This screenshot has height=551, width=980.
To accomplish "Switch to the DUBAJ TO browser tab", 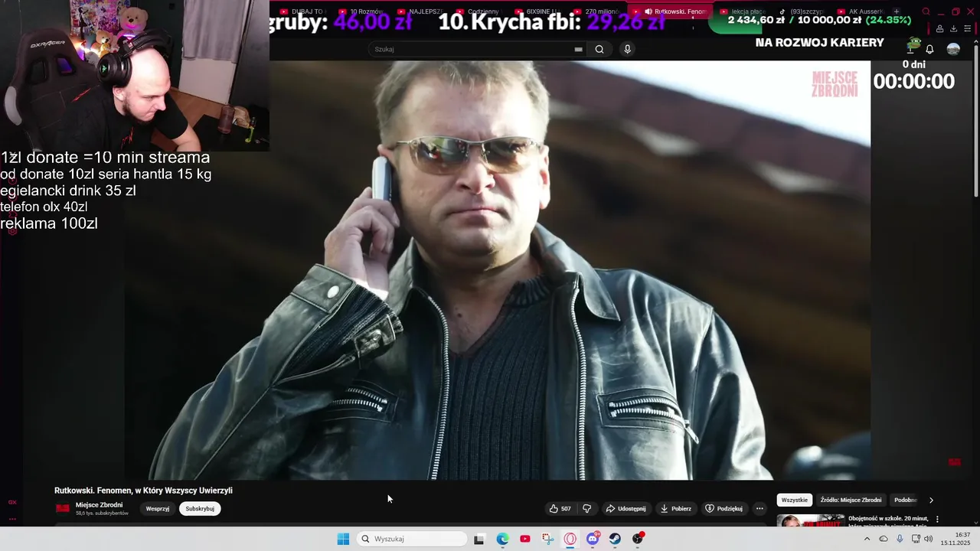I will coord(303,11).
